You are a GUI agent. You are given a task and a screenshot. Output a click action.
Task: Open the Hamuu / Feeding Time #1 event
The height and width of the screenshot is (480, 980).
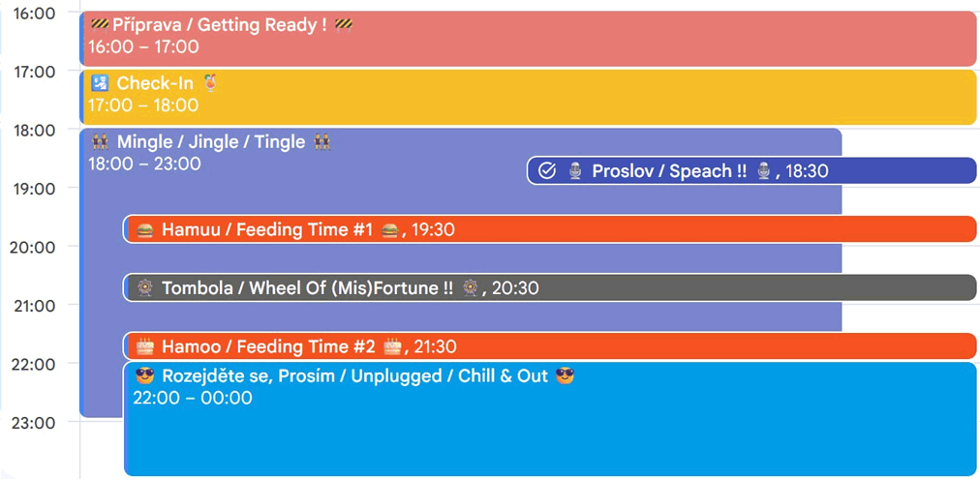678,230
